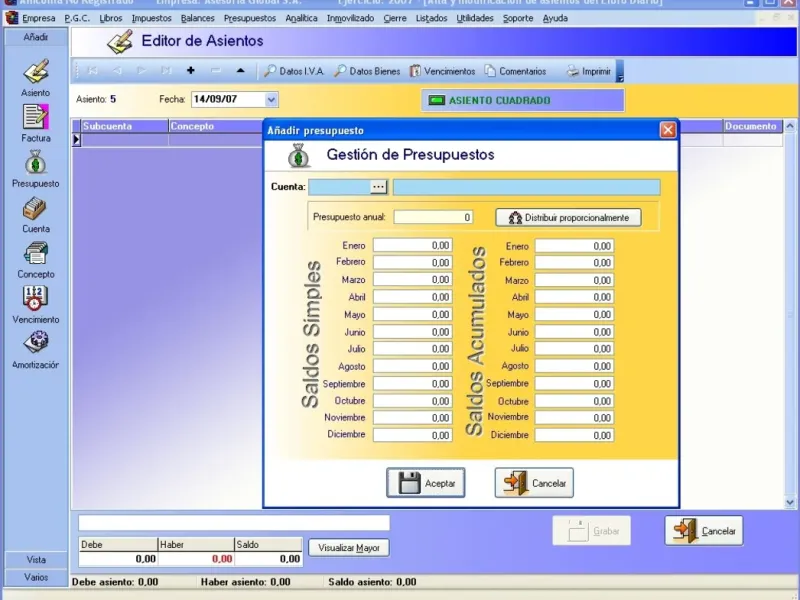Click the Documento column header
This screenshot has width=800, height=600.
753,126
